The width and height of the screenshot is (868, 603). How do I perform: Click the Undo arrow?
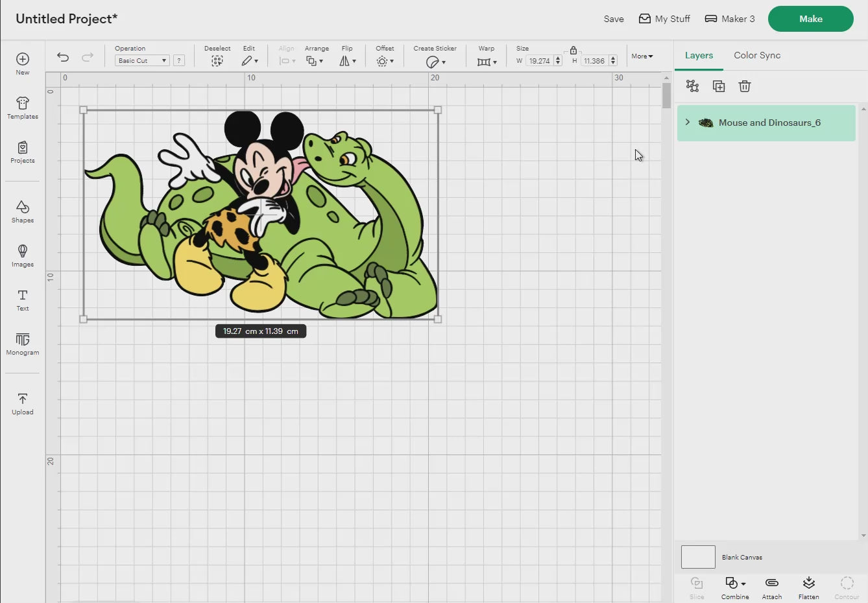pos(63,57)
